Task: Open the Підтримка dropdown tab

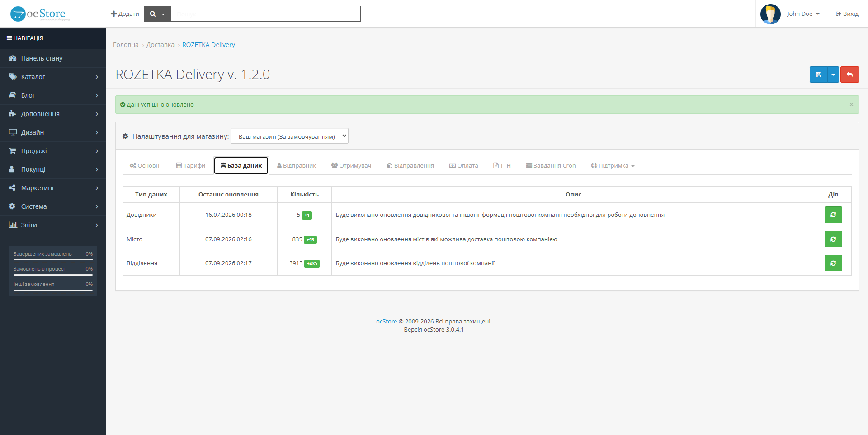Action: pos(613,166)
